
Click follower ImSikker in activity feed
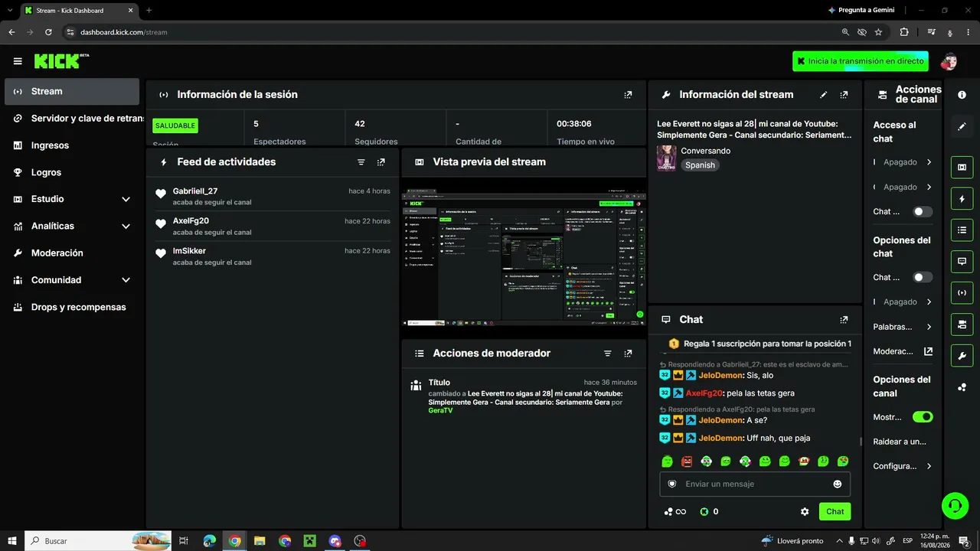click(189, 250)
